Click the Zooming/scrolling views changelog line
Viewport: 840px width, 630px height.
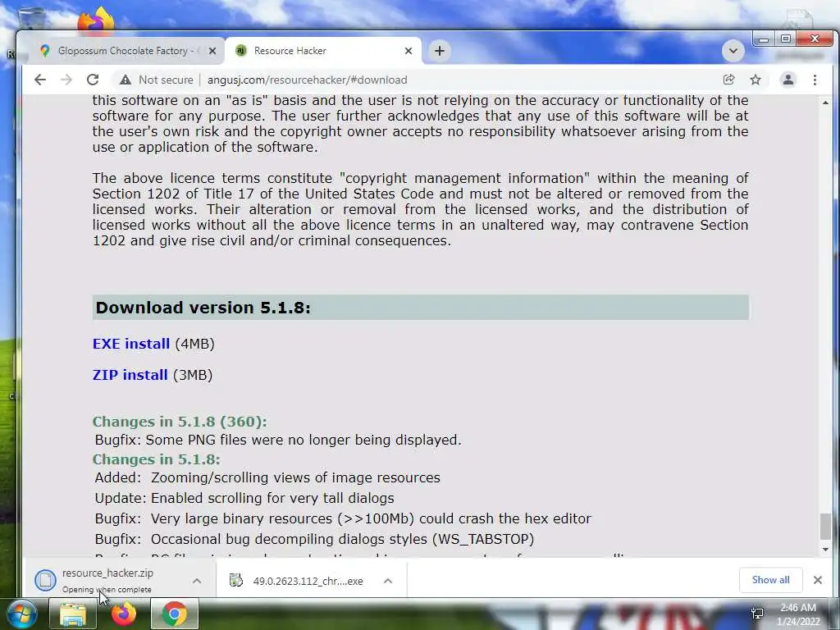pyautogui.click(x=267, y=477)
